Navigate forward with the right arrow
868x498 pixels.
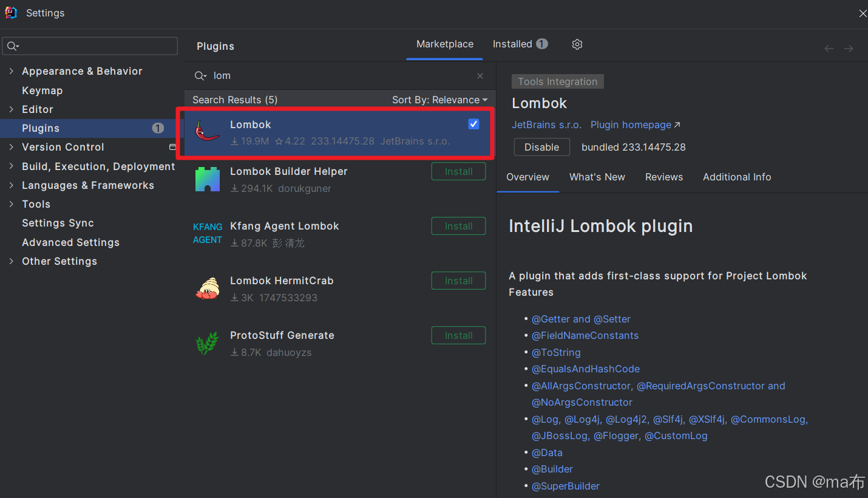coord(849,49)
